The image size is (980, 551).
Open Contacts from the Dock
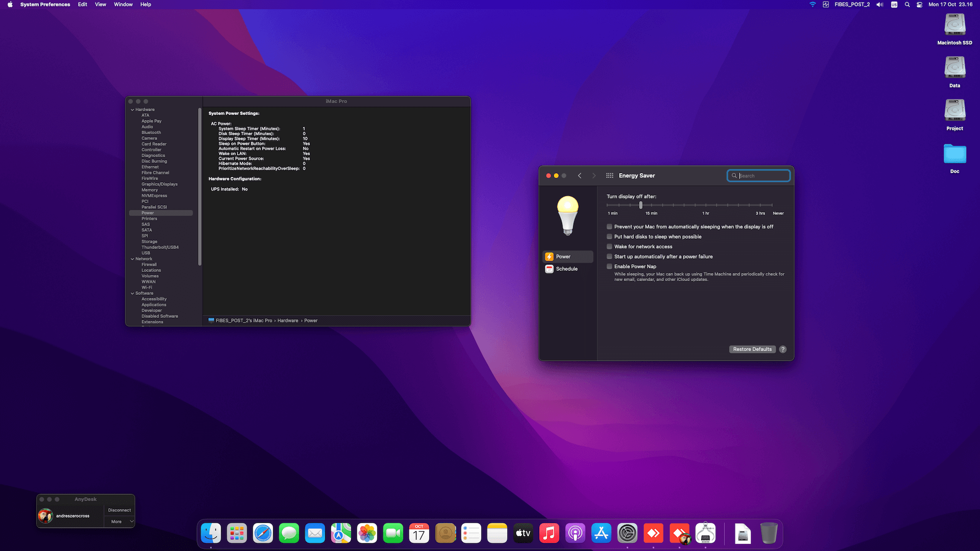click(x=445, y=534)
